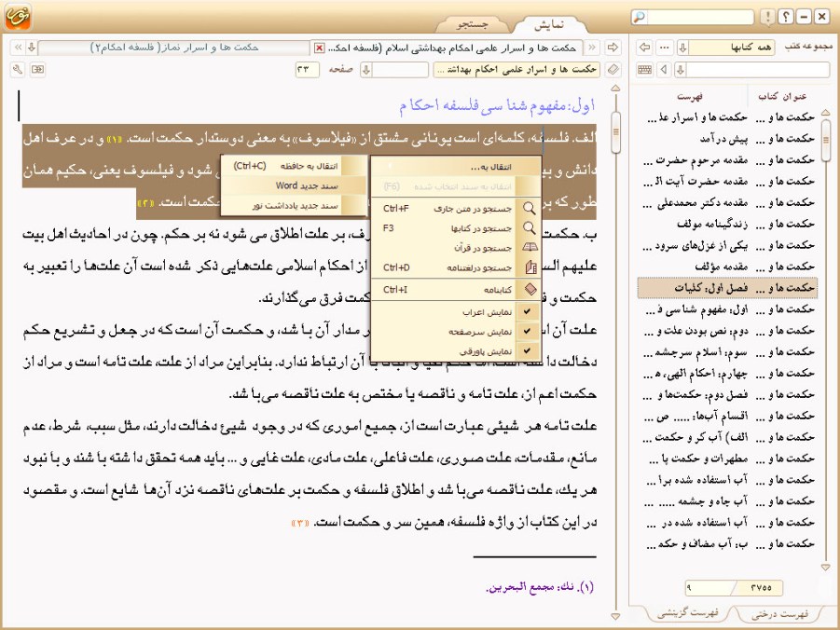Click the double chevron at the far left of the tab bar
This screenshot has width=840, height=630.
pos(19,48)
